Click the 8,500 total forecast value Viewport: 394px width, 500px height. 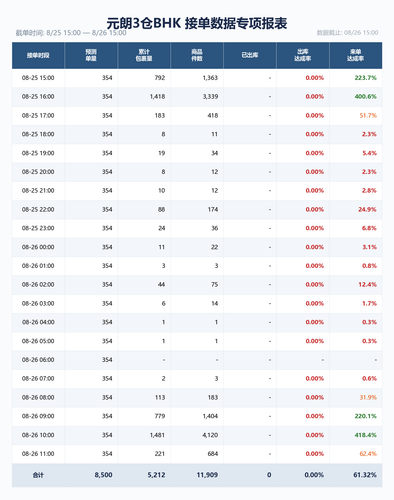coord(103,475)
